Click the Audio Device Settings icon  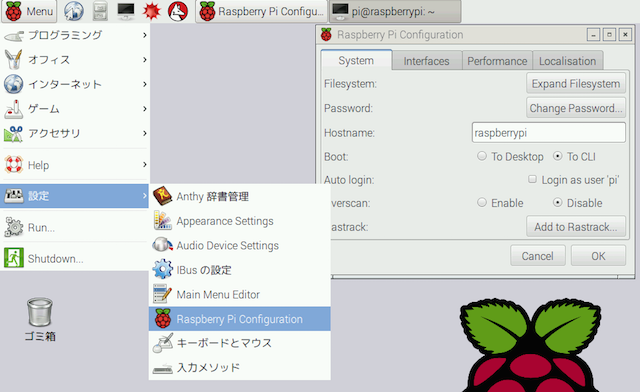coord(162,245)
